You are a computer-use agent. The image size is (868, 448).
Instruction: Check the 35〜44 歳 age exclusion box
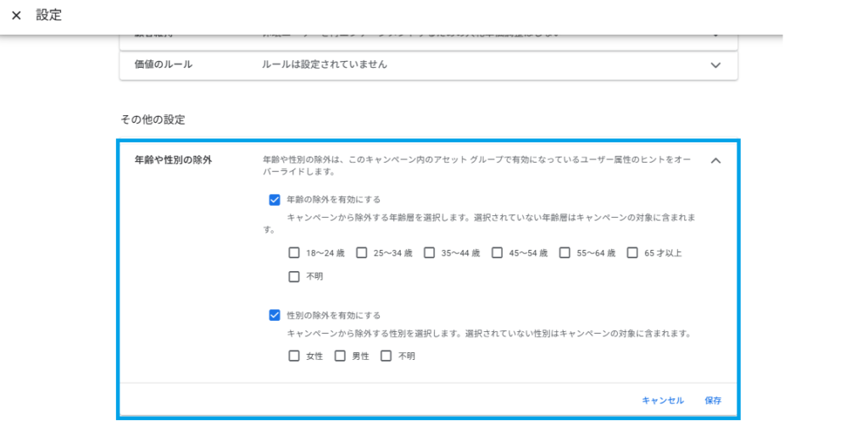(x=430, y=252)
